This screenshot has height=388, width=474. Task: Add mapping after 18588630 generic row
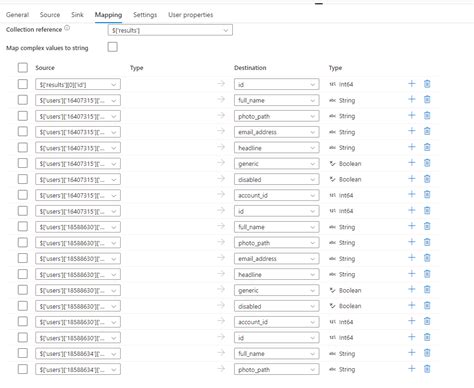(x=412, y=289)
